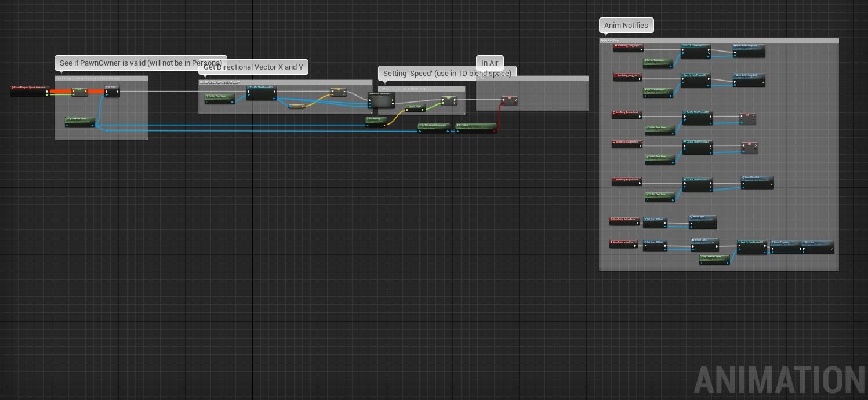Image resolution: width=868 pixels, height=400 pixels.
Task: Select the Reload Open function node
Action: tap(703, 221)
